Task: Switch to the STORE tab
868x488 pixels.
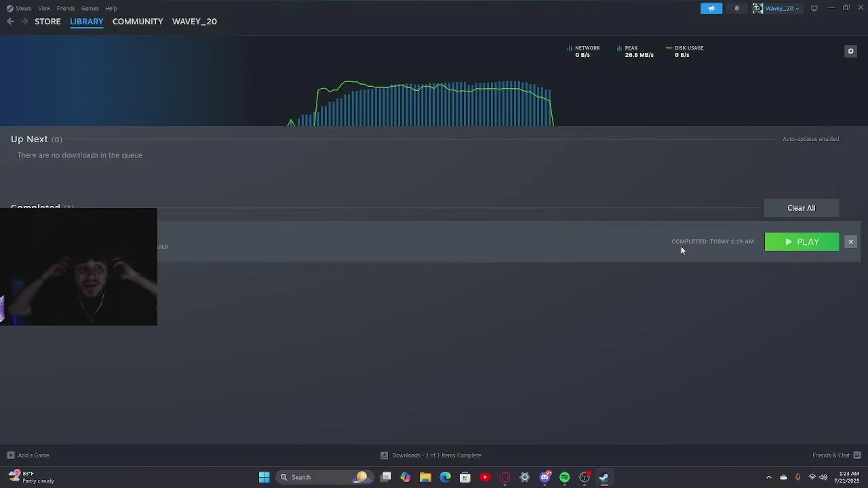Action: tap(47, 22)
